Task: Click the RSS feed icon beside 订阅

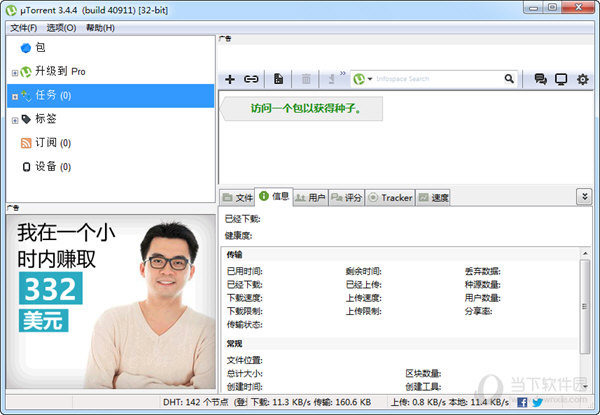Action: [26, 143]
